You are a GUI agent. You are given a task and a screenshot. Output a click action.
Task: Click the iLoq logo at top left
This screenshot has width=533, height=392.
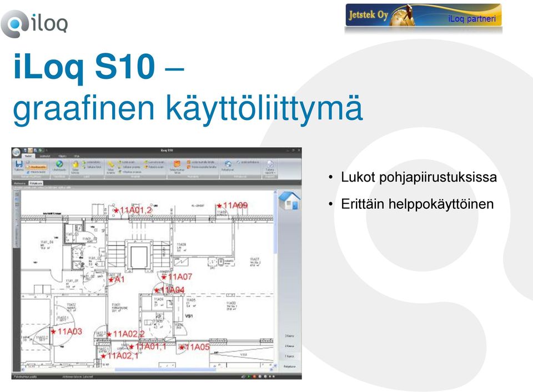pyautogui.click(x=34, y=24)
